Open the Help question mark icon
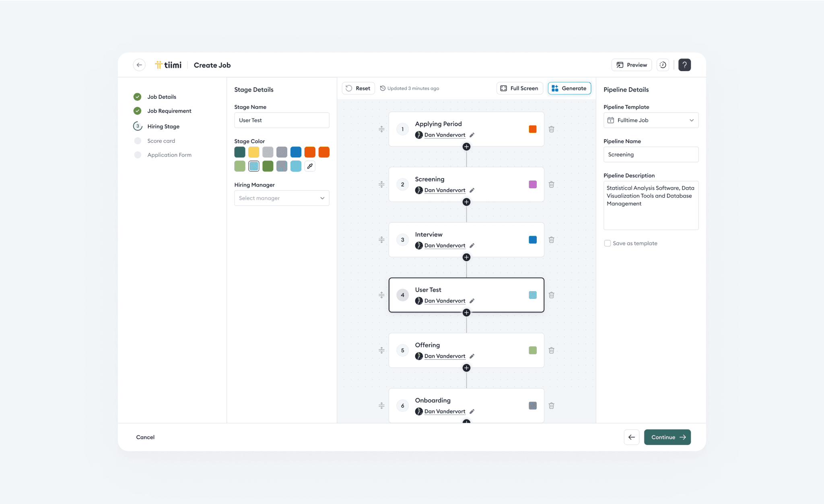This screenshot has height=504, width=824. [x=684, y=65]
